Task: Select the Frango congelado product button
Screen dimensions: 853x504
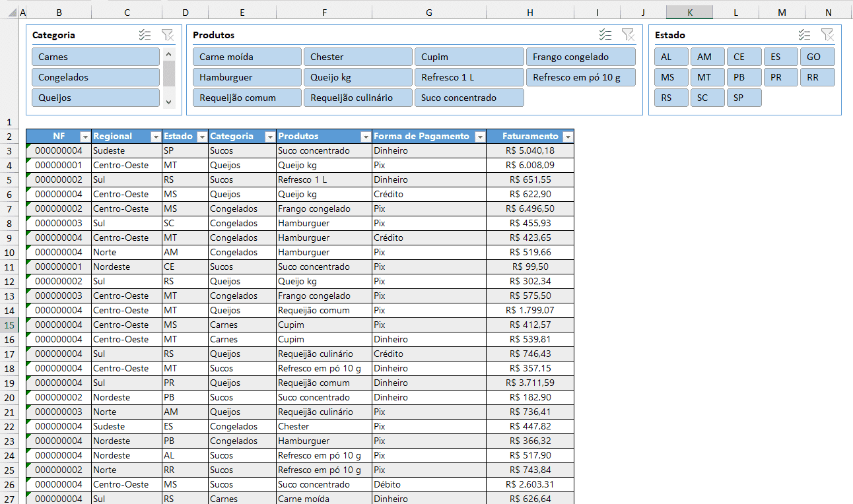Action: tap(580, 57)
